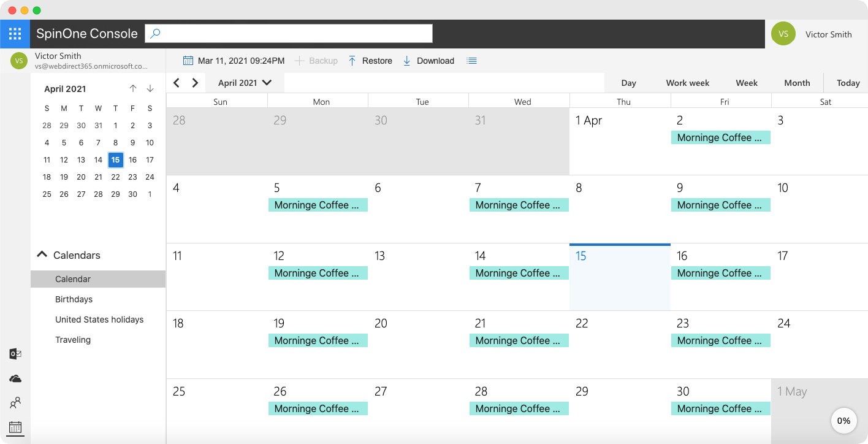Click inside the SpinOne Console search field
Image resolution: width=868 pixels, height=444 pixels.
pyautogui.click(x=289, y=34)
